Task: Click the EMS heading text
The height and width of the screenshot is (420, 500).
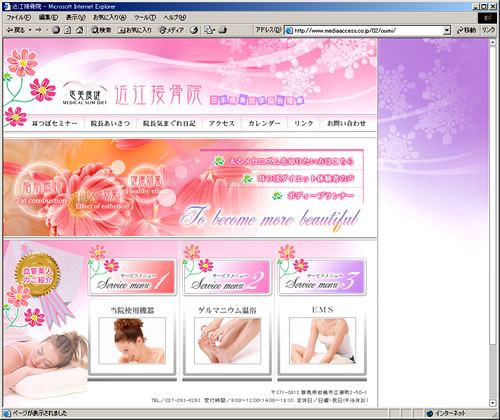Action: (x=322, y=310)
